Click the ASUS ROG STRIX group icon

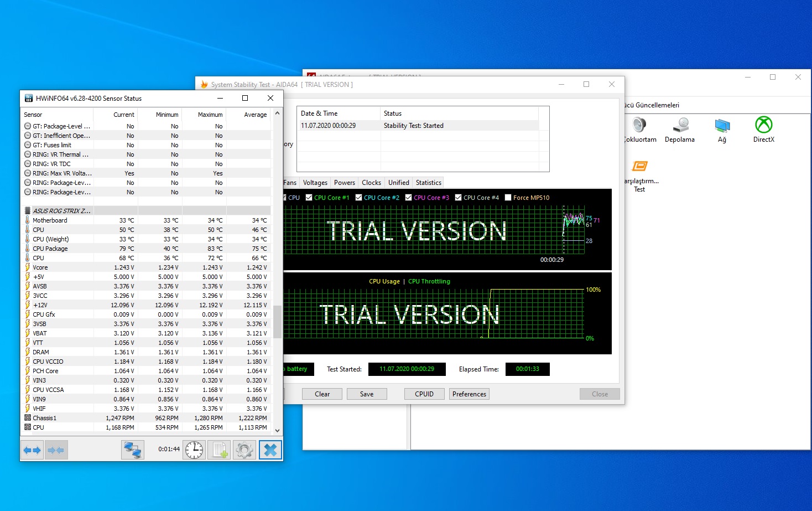(28, 210)
